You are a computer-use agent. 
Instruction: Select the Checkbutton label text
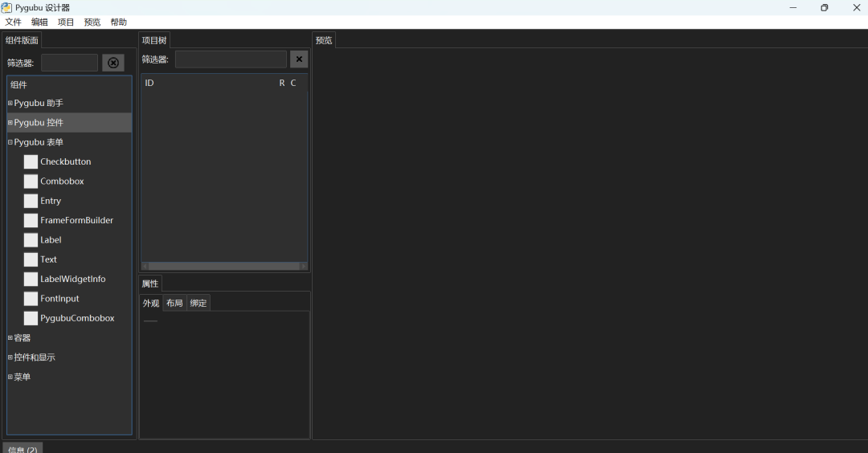tap(65, 161)
